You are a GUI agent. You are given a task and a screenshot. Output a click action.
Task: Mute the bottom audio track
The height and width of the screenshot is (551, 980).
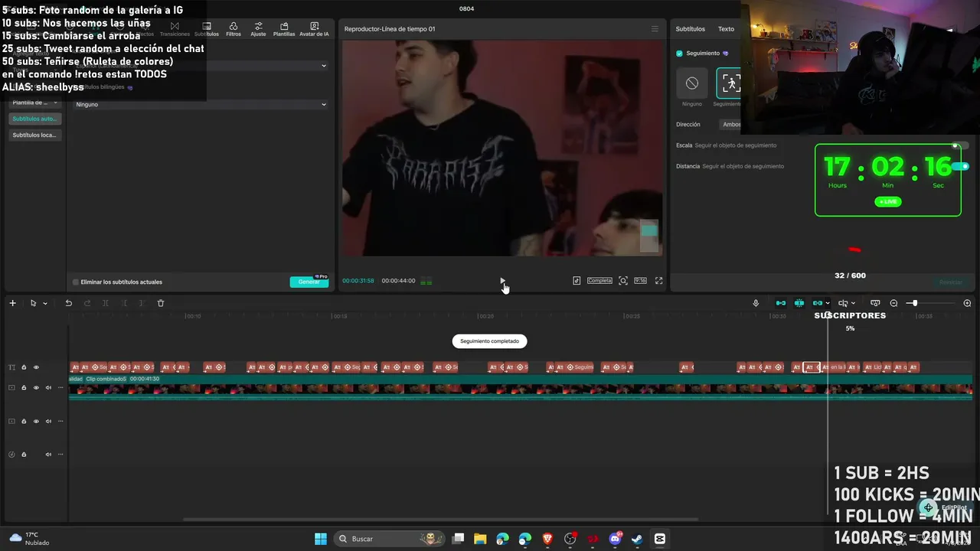[x=48, y=455]
